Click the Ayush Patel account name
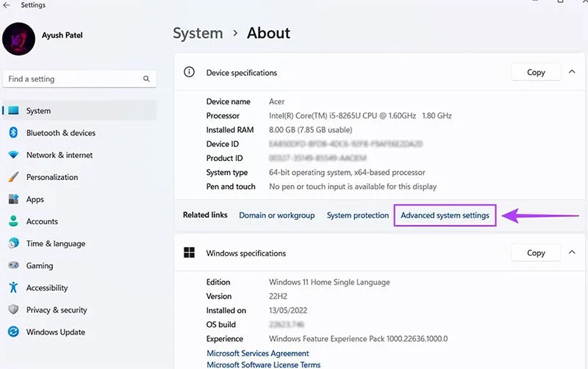The width and height of the screenshot is (588, 369). click(62, 35)
